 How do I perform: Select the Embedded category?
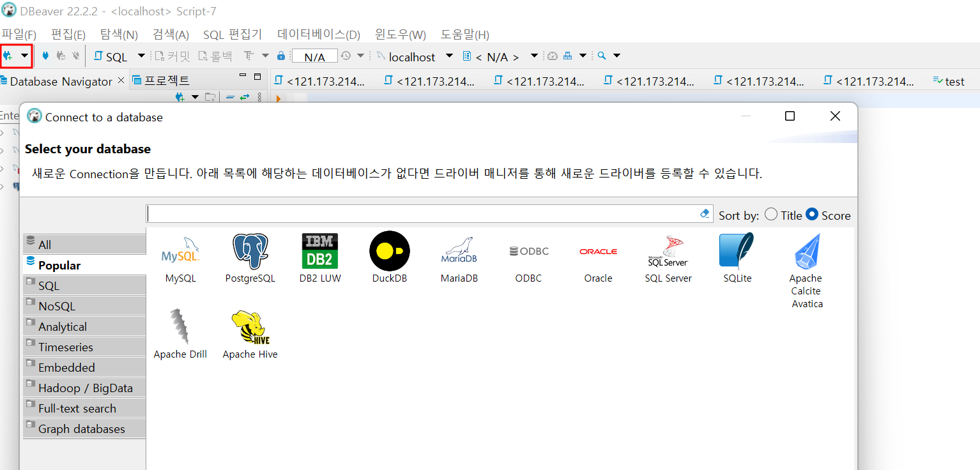(84, 367)
